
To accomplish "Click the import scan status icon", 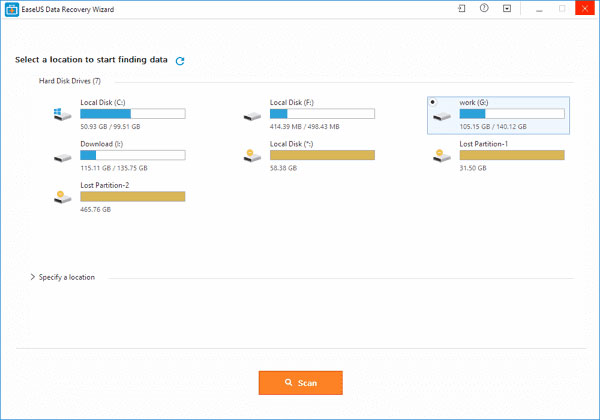I will click(460, 8).
